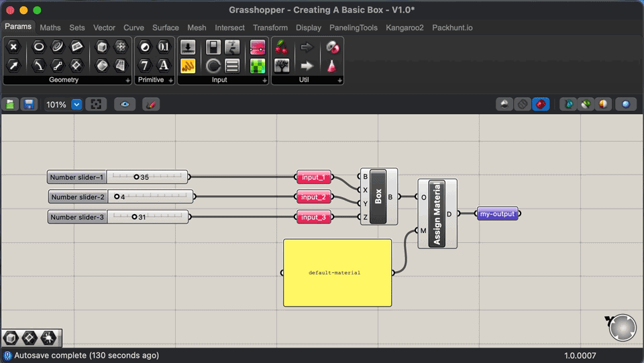The image size is (644, 363).
Task: Open the Kangaroo2 tab
Action: tap(405, 28)
